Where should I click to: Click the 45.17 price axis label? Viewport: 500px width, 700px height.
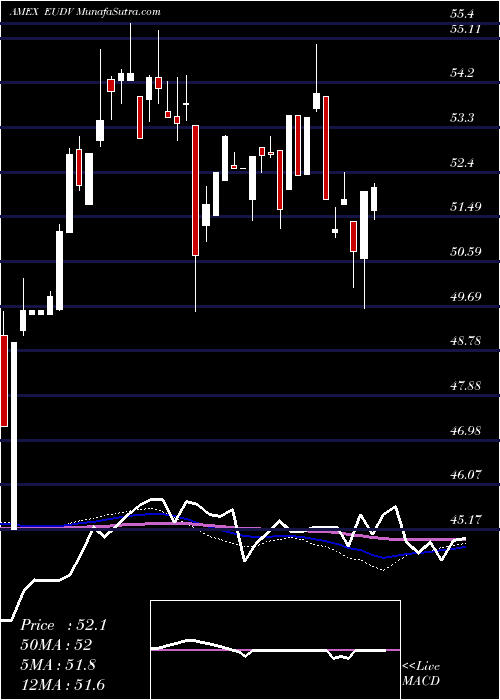[x=465, y=520]
